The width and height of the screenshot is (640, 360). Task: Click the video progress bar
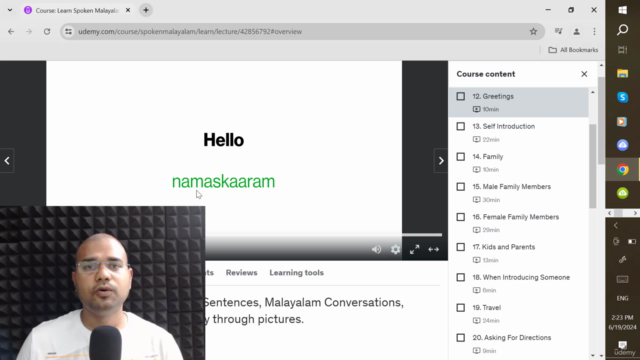323,235
